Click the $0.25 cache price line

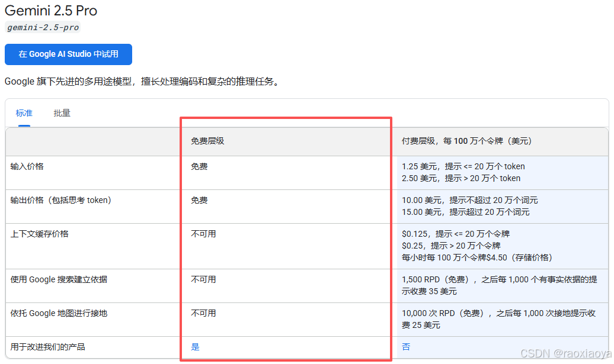pyautogui.click(x=451, y=246)
